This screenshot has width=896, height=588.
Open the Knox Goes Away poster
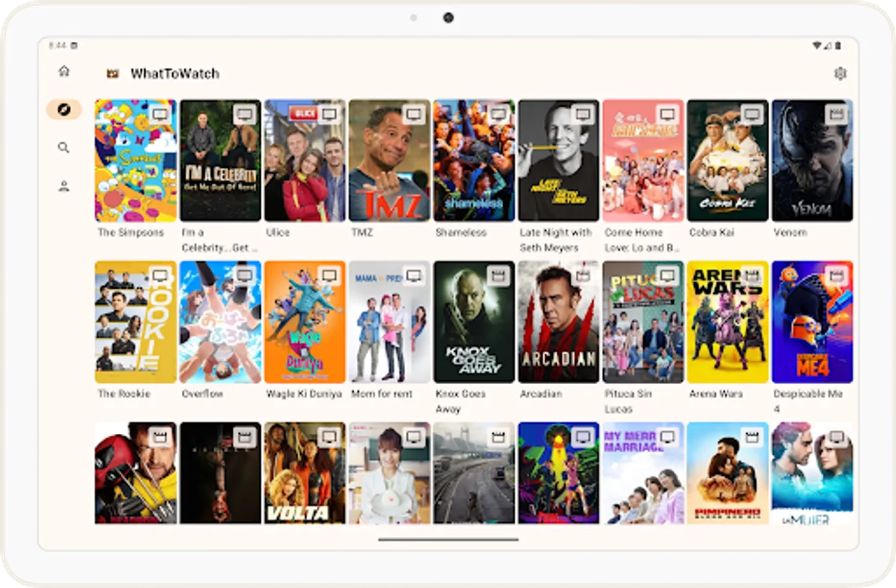[x=474, y=322]
